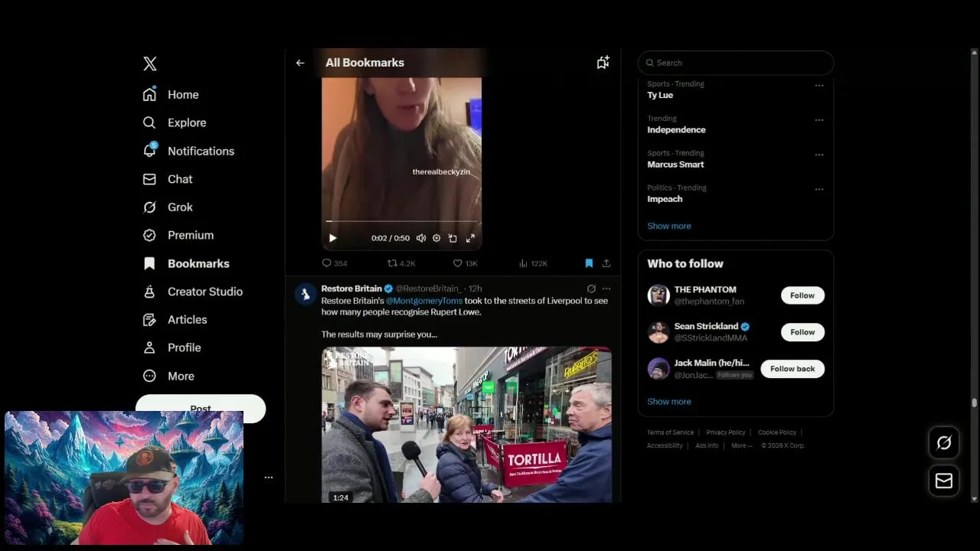Click Show more under Who to follow
The width and height of the screenshot is (980, 551).
click(x=669, y=402)
